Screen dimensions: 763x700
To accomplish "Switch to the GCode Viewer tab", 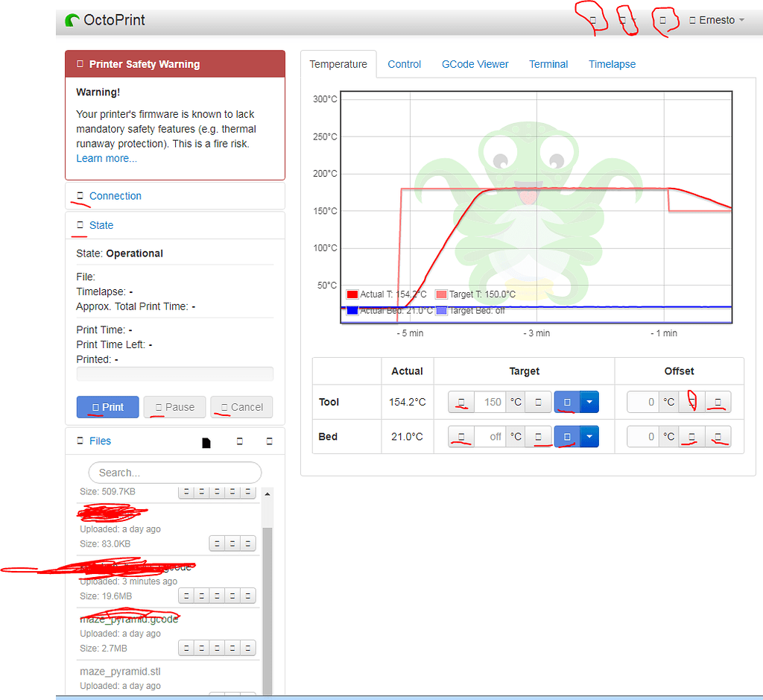I will pos(475,64).
